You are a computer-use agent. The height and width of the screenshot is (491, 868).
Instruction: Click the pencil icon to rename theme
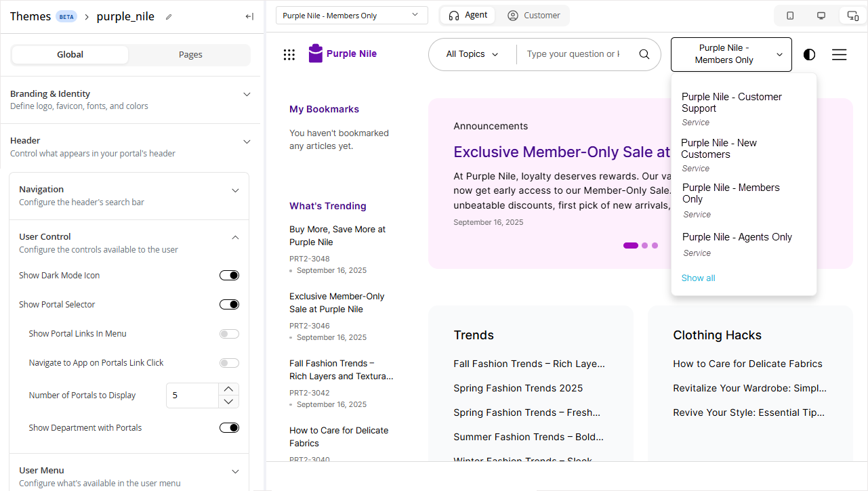169,17
